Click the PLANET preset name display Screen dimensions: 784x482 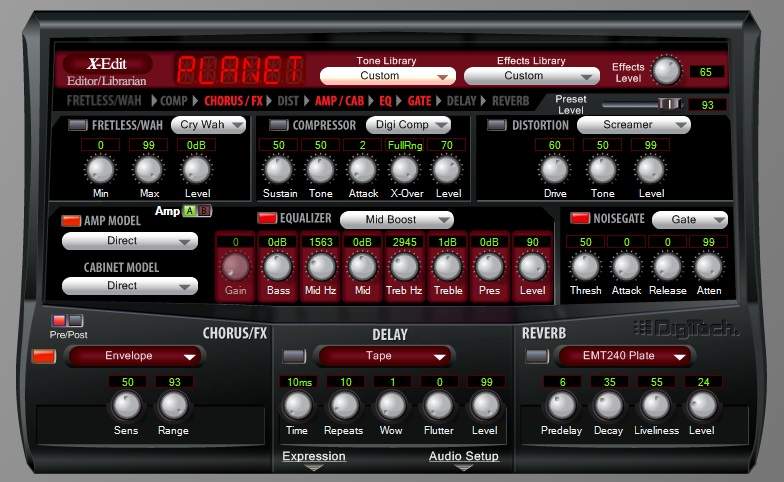[240, 70]
